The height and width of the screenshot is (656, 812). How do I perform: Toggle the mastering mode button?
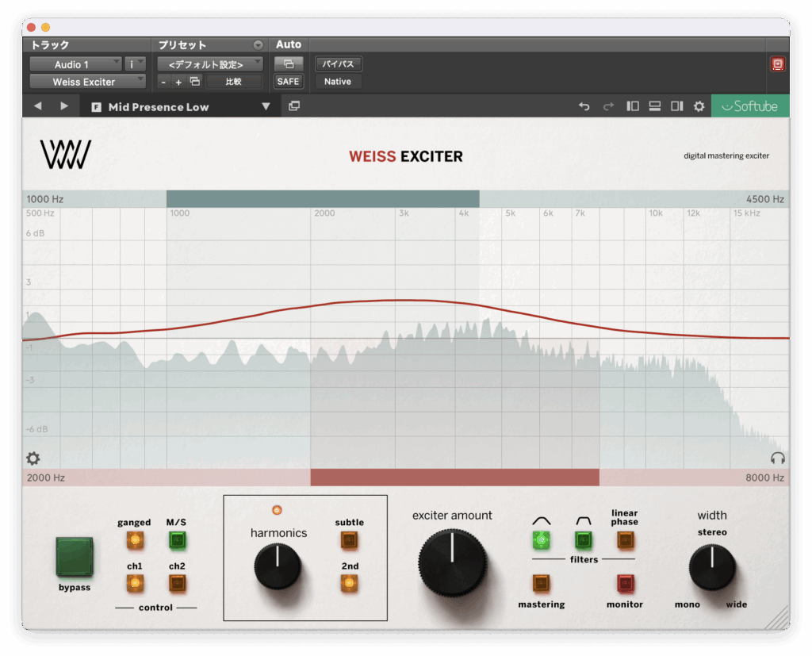tap(541, 584)
